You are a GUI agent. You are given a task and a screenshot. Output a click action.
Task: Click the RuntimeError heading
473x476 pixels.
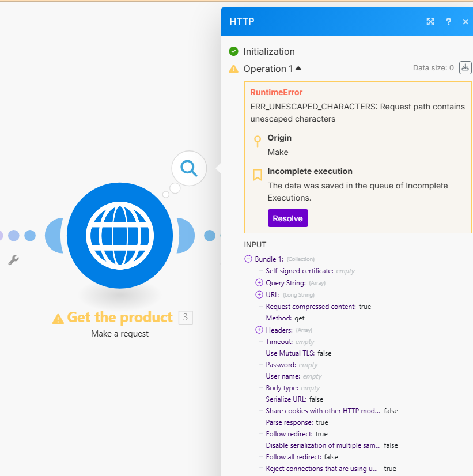(x=276, y=92)
